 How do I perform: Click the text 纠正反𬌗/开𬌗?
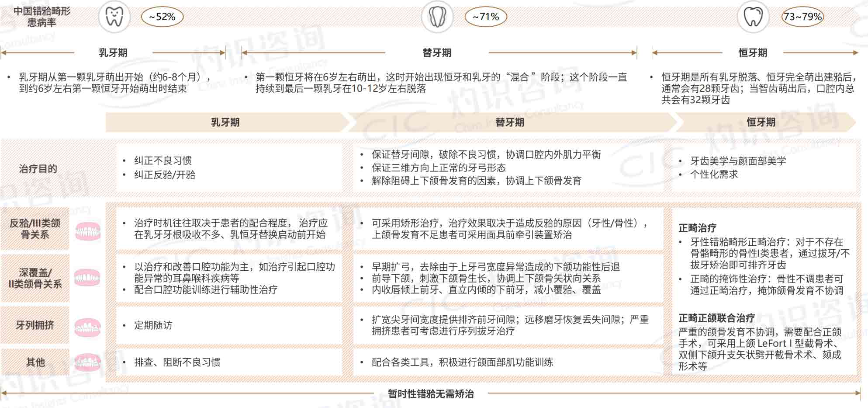point(165,175)
